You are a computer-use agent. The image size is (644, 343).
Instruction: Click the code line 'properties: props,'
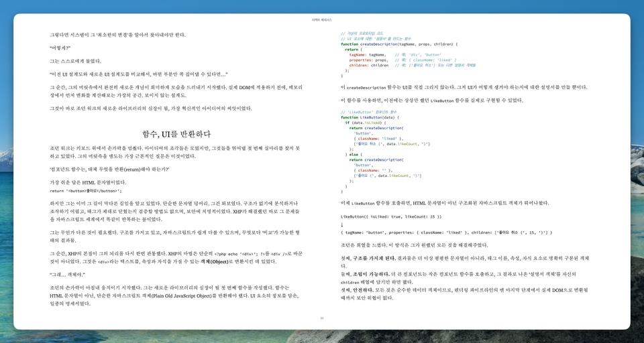(368, 60)
